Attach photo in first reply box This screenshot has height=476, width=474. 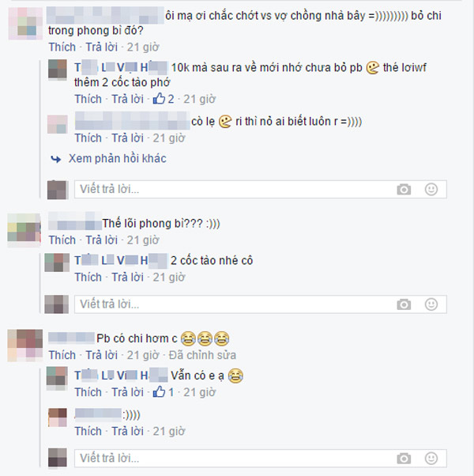(404, 190)
